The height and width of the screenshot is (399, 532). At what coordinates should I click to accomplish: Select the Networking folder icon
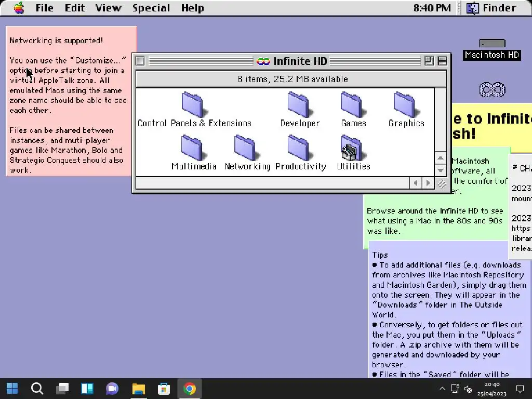coord(247,148)
